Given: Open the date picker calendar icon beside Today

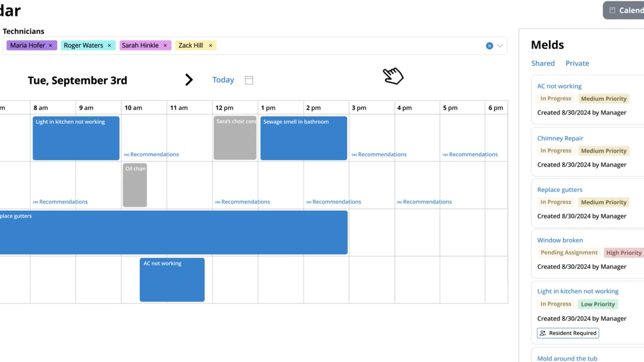Looking at the screenshot, I should 249,80.
